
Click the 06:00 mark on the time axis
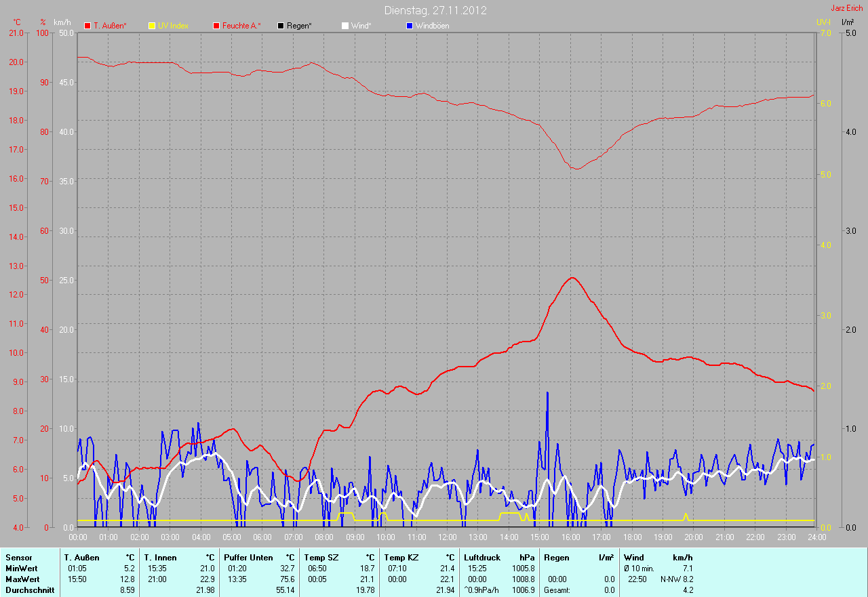point(262,537)
